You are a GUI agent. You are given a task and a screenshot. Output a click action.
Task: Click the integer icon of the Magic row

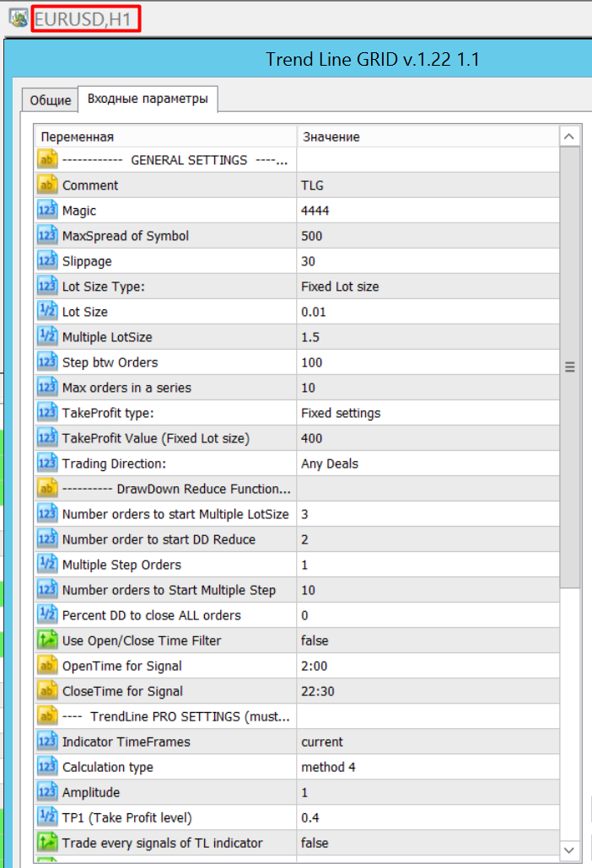[47, 211]
